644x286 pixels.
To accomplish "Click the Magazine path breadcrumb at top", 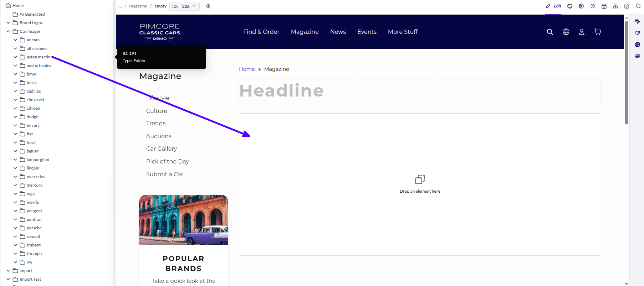I will [x=138, y=6].
